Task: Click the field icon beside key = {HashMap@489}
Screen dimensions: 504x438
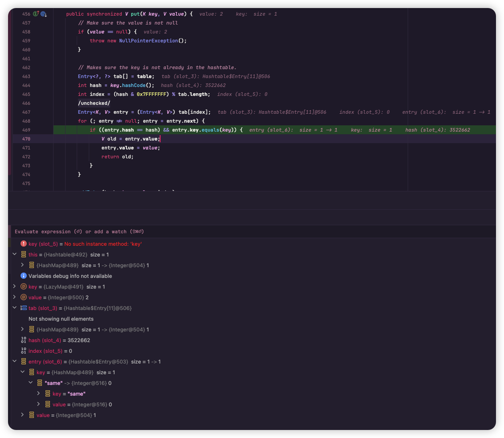Action: pyautogui.click(x=32, y=372)
